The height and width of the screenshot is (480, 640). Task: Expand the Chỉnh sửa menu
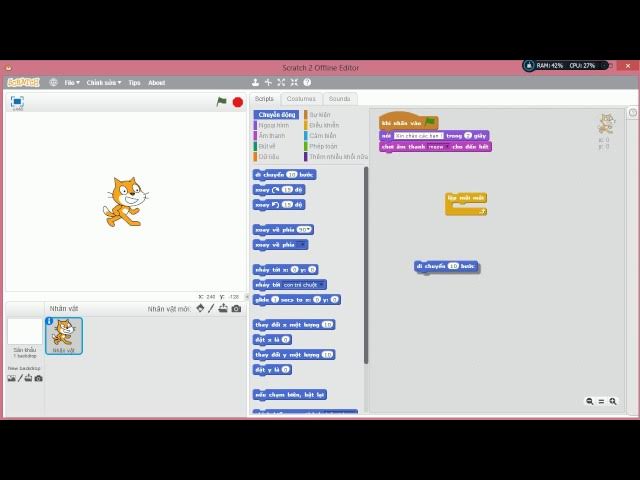[103, 83]
